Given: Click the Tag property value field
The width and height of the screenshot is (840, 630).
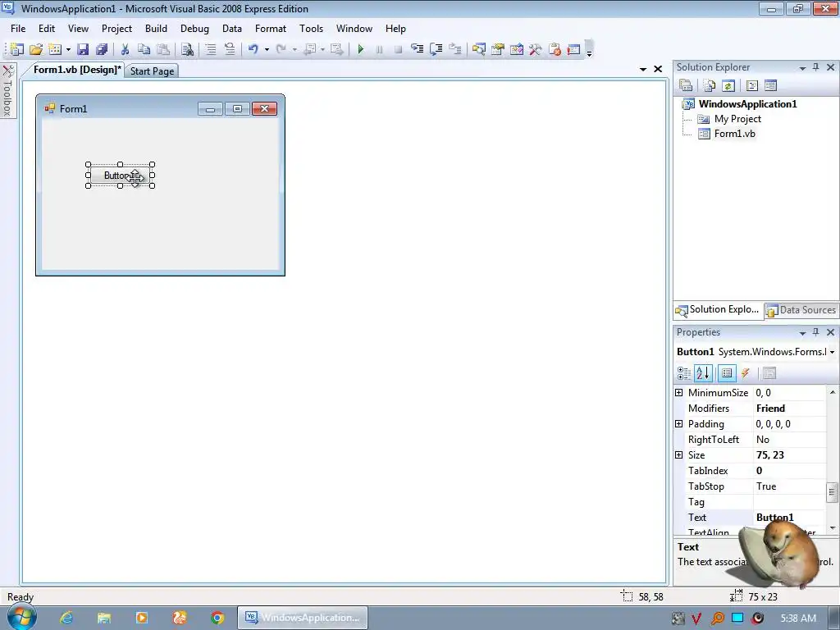Looking at the screenshot, I should (x=790, y=502).
